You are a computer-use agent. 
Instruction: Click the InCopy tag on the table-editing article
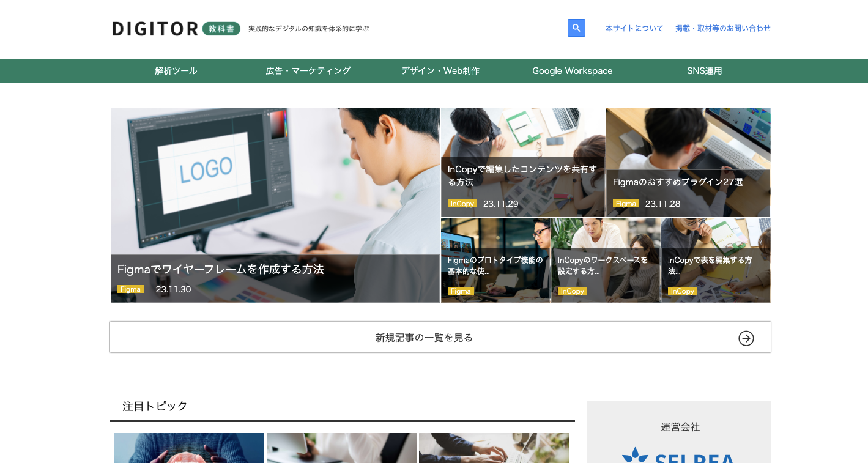[x=682, y=291]
